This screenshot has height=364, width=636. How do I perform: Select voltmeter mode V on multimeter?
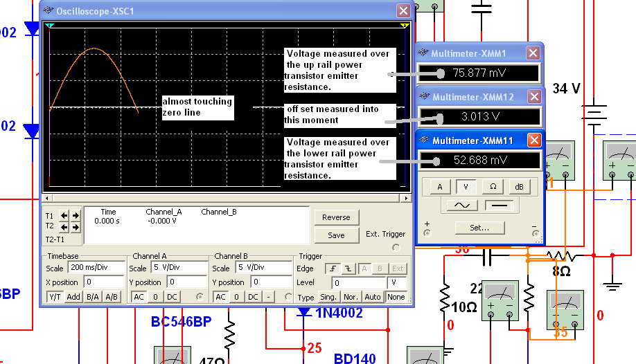[466, 187]
